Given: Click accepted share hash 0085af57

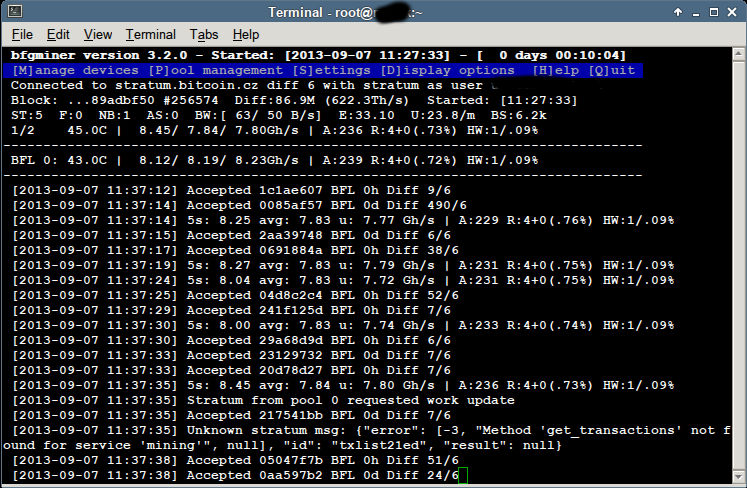Looking at the screenshot, I should pos(291,205).
